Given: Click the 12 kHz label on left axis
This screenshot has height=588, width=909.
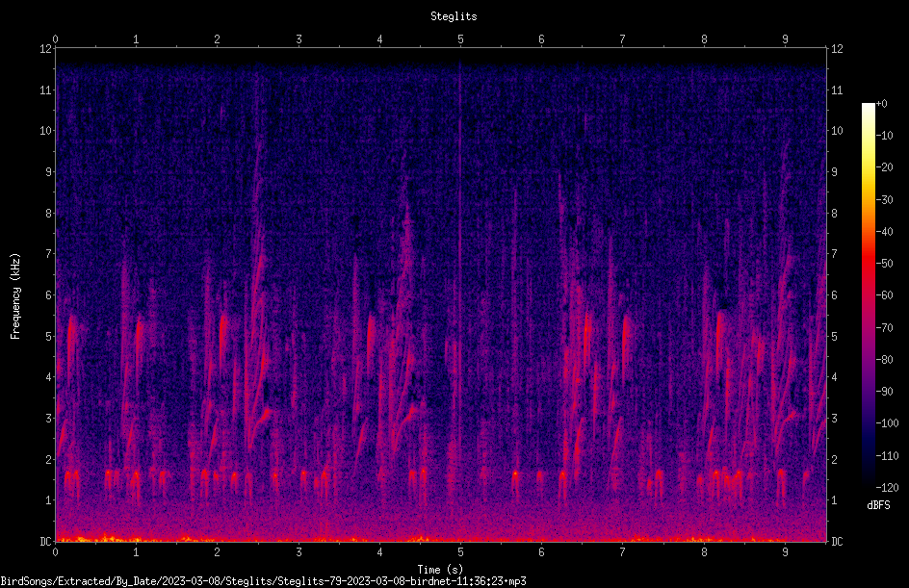Looking at the screenshot, I should coord(46,49).
